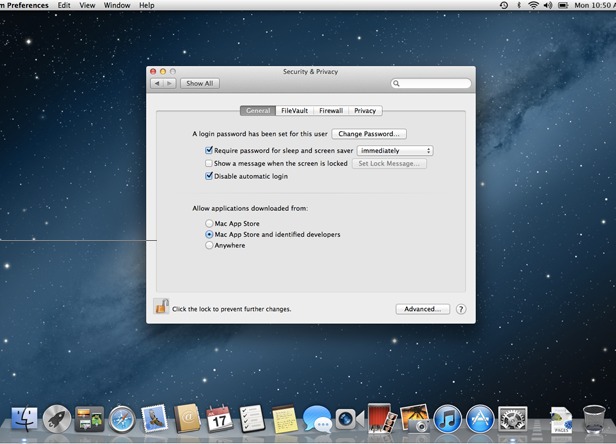Select Mac App Store only option
Viewport: 616px width, 444px height.
pyautogui.click(x=209, y=223)
